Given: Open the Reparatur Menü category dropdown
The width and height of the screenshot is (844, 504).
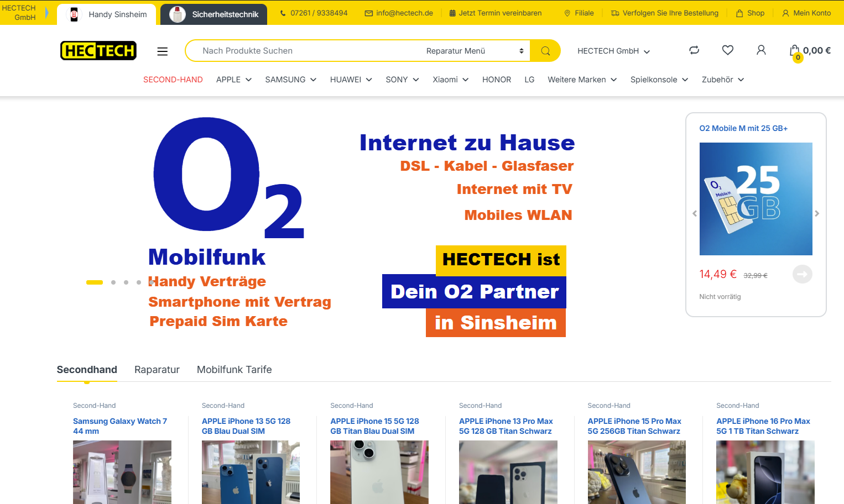Looking at the screenshot, I should click(x=475, y=51).
